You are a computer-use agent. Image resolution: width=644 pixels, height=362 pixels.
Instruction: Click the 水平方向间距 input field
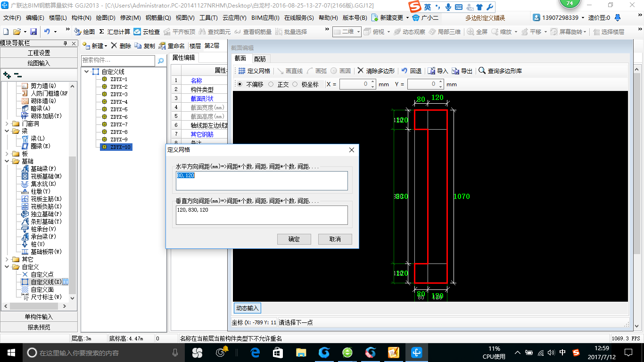pos(262,181)
